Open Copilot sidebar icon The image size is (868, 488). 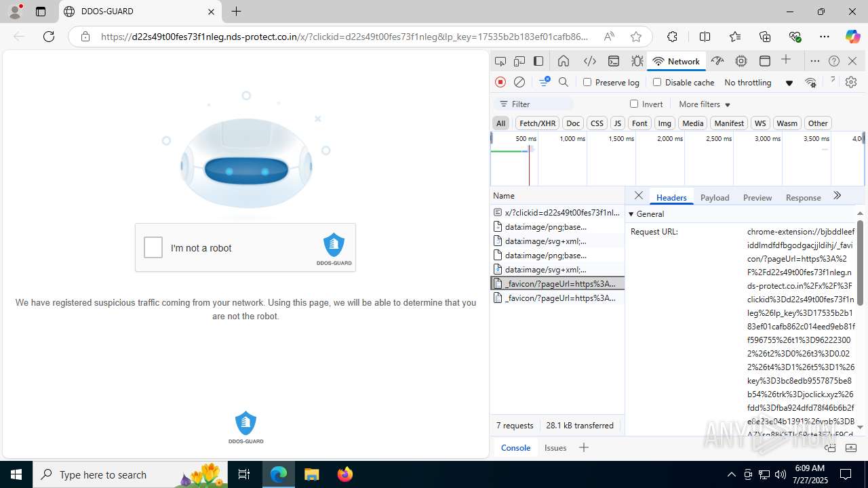[x=852, y=37]
